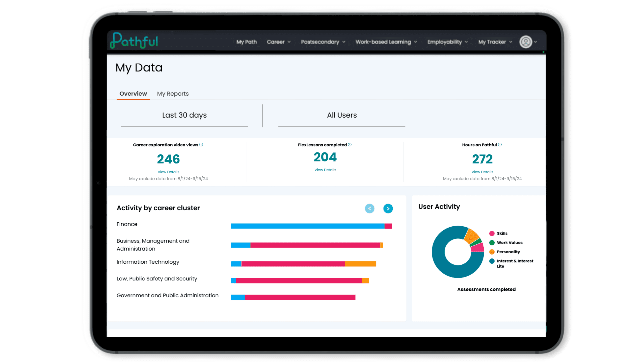View Details for FlexLessons completed
The width and height of the screenshot is (644, 362).
[x=325, y=170]
